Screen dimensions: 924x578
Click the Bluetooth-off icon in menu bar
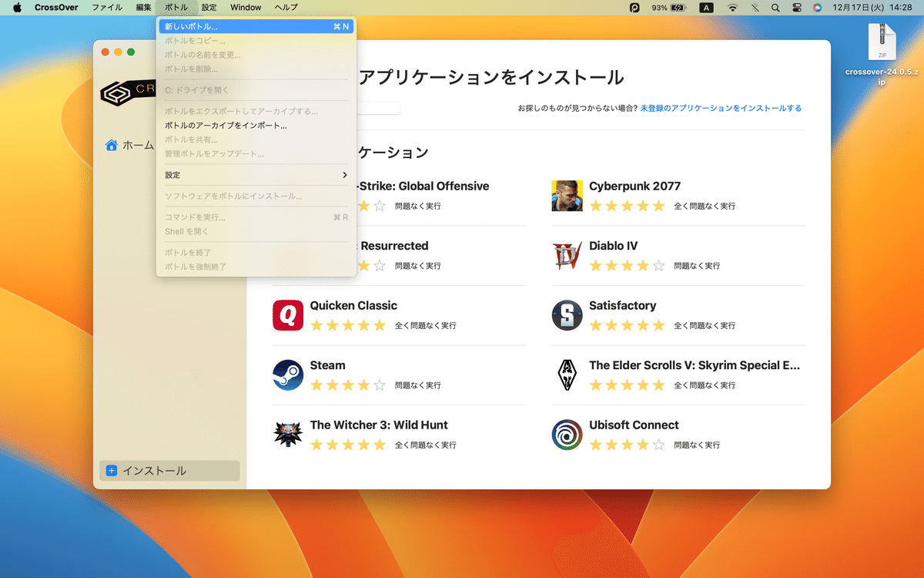point(755,8)
